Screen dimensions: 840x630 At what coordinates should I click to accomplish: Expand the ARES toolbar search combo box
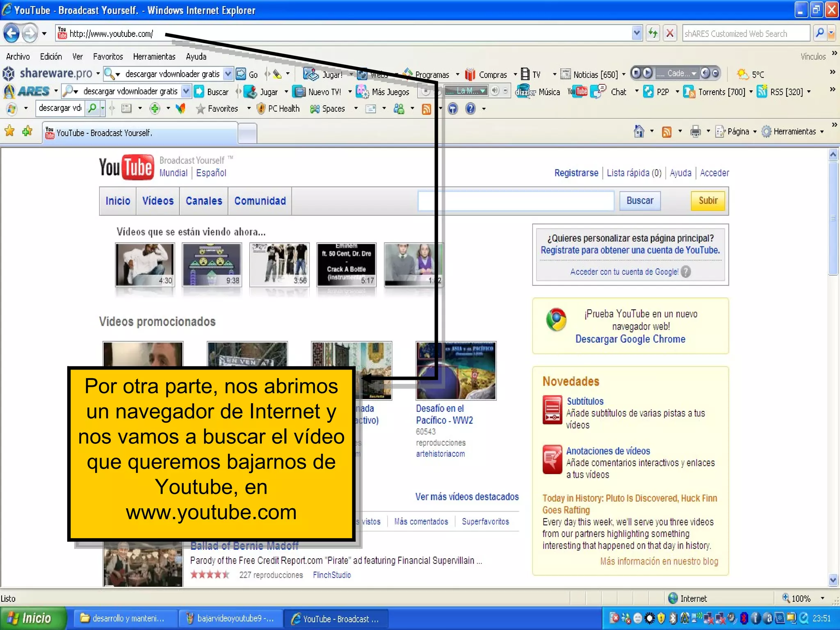[186, 91]
